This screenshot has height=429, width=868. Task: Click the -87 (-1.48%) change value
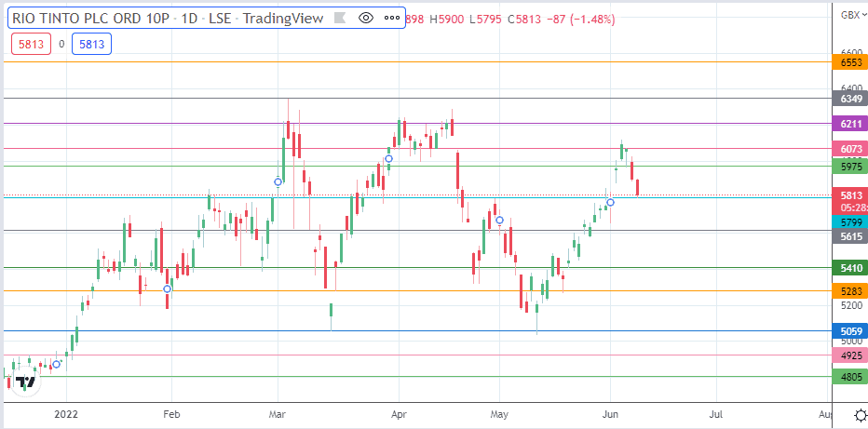580,20
